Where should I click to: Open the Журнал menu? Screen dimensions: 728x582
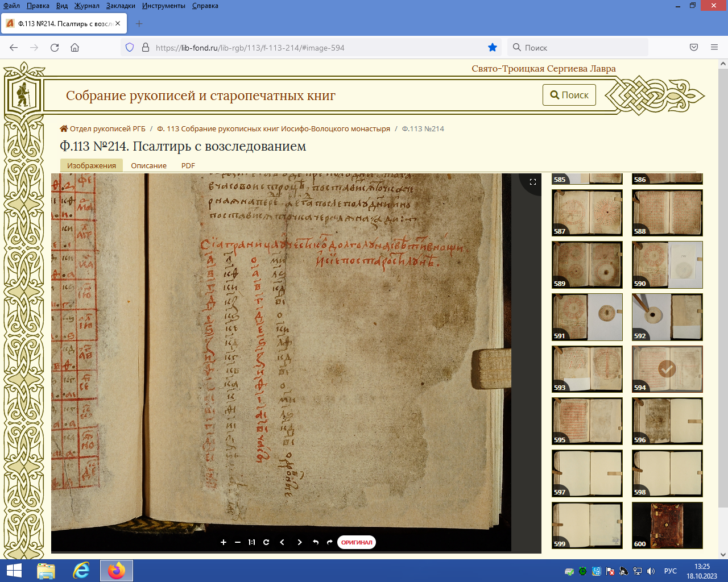[x=86, y=6]
